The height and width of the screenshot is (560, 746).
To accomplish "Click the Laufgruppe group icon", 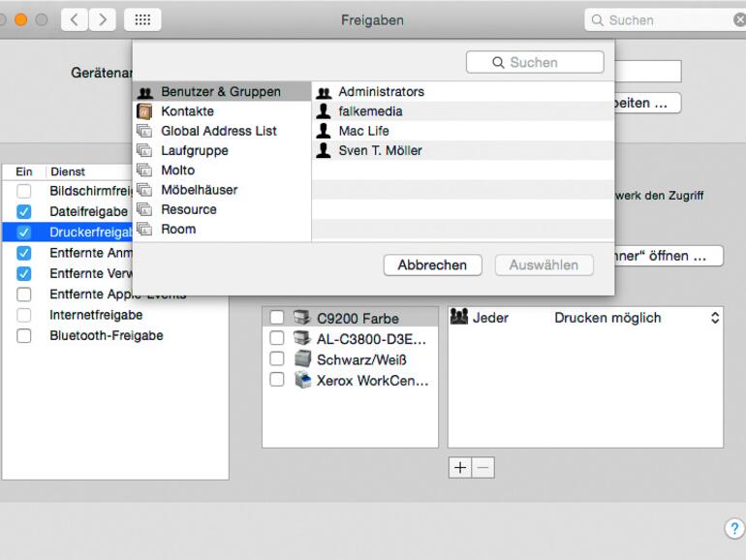I will (x=144, y=151).
